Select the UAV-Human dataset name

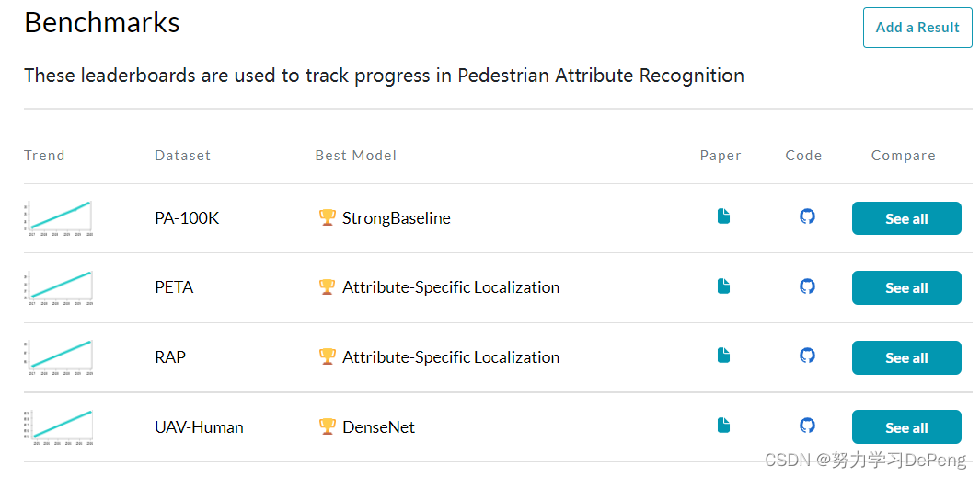199,427
